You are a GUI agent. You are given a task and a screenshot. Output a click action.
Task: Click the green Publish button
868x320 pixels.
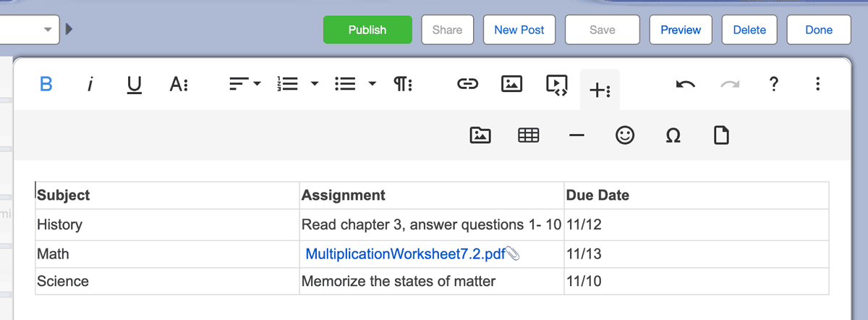pos(367,30)
